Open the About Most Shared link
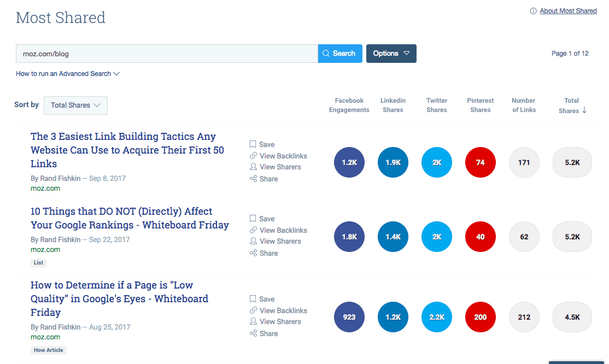 click(x=568, y=10)
